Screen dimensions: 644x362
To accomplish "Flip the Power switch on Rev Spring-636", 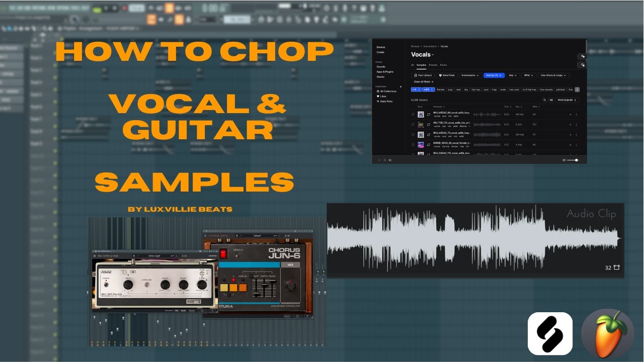I will point(106,285).
